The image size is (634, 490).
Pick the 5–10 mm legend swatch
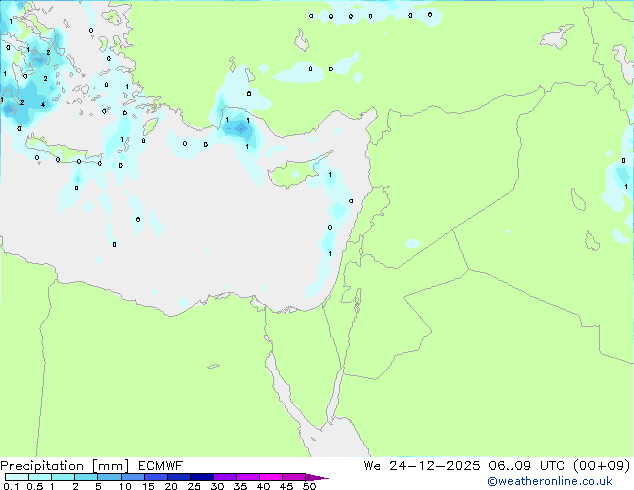(109, 477)
